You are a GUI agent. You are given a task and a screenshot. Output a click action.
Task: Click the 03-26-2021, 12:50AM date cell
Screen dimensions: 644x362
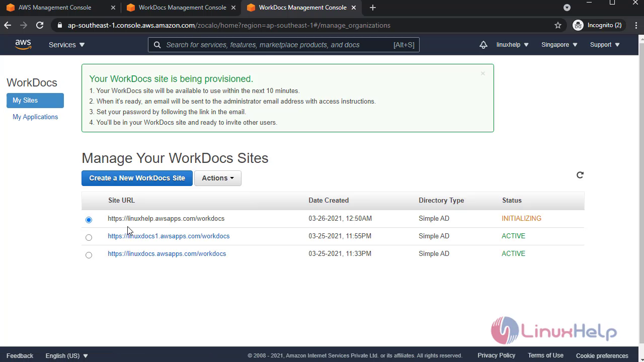coord(340,218)
